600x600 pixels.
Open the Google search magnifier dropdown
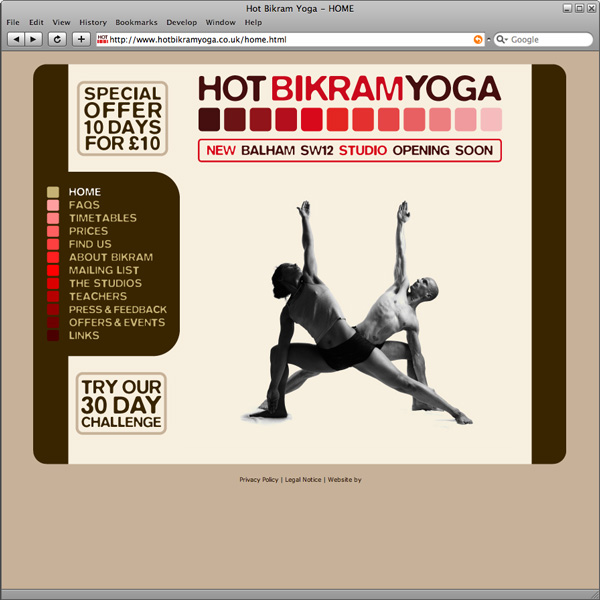tap(502, 39)
